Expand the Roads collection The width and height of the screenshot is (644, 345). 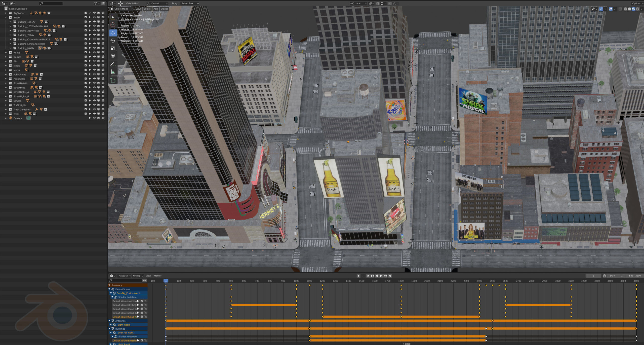tap(6, 53)
